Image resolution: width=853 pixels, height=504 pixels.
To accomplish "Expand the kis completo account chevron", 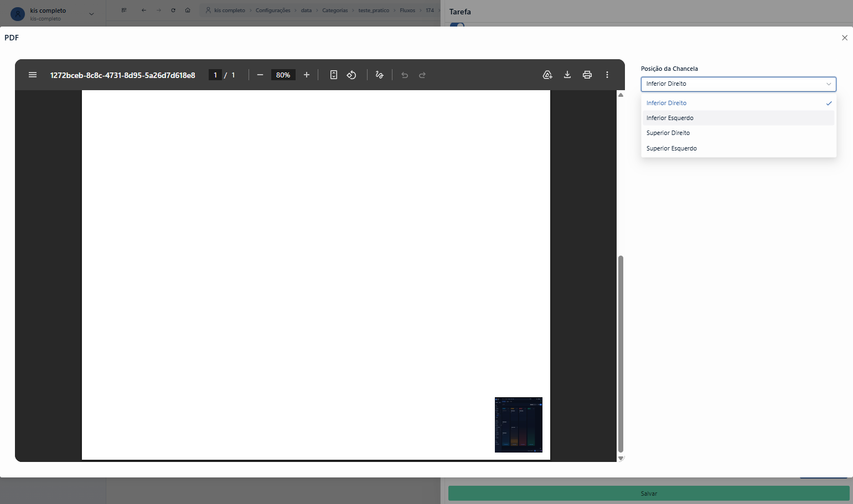I will (91, 14).
